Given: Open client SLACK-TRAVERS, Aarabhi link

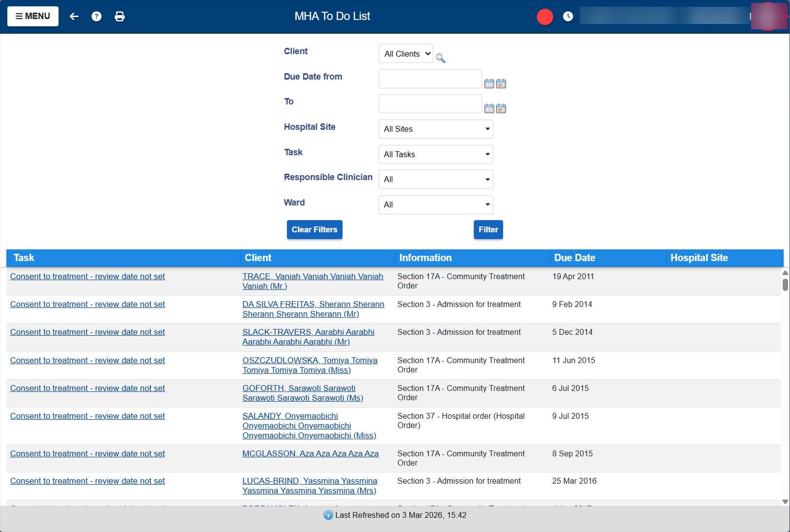Looking at the screenshot, I should (308, 337).
